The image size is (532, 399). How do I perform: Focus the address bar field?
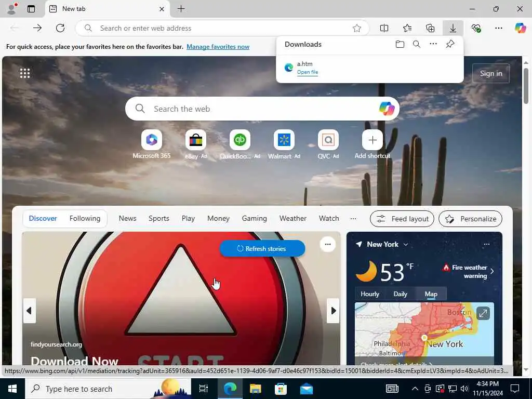pos(222,28)
